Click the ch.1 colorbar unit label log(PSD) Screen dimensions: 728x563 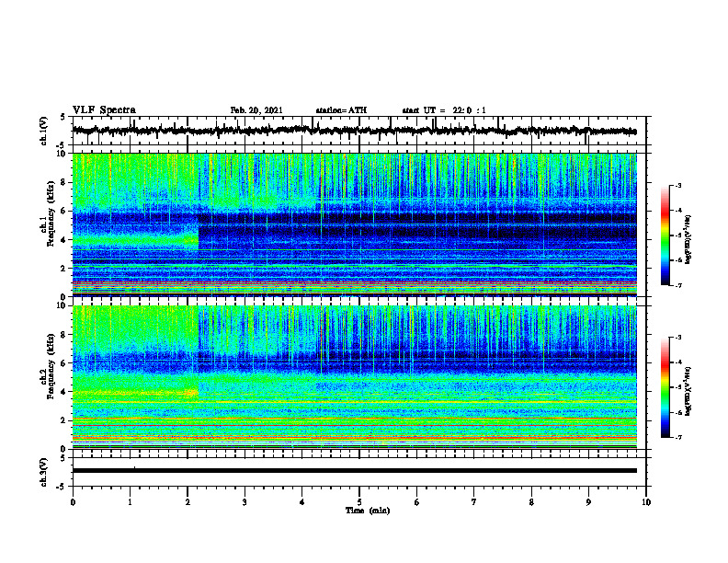coord(688,239)
